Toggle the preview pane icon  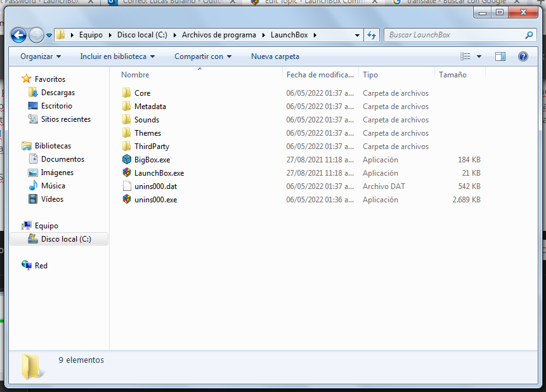click(x=500, y=56)
